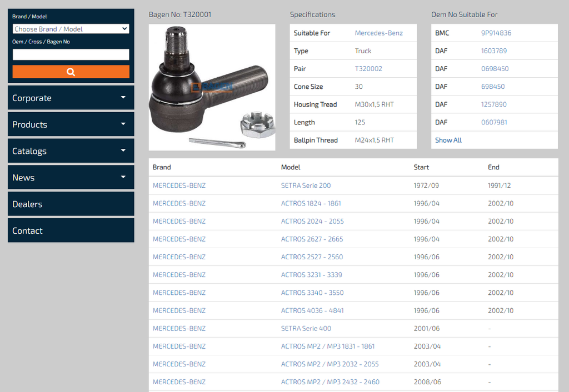Click MERCEDES-BENZ brand in ACTROS 2024 - 2055 row
Screen dimensions: 569x392
[x=179, y=221]
